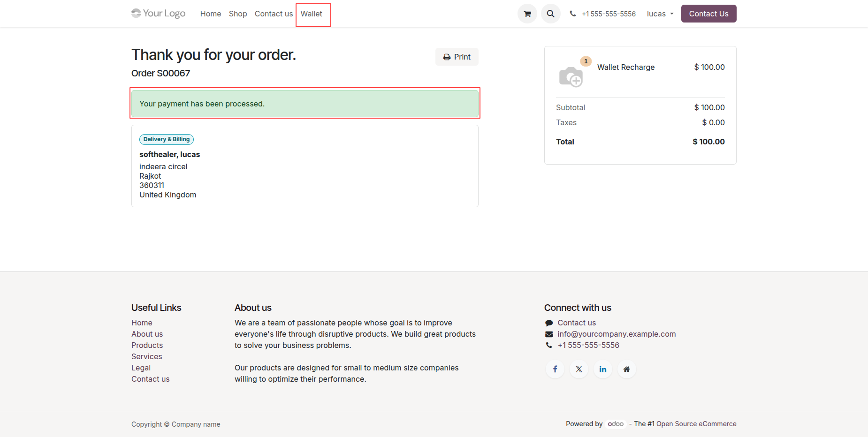
Task: Open the X (Twitter) social icon
Action: (x=579, y=369)
